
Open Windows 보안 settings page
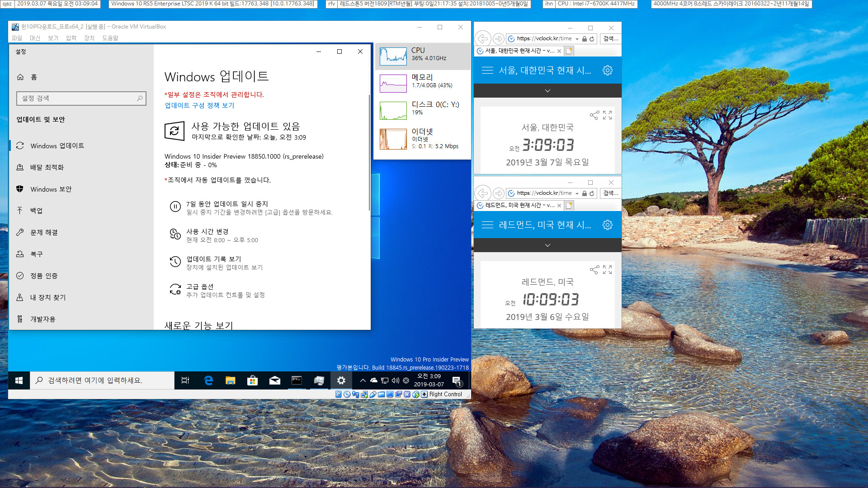tap(81, 189)
